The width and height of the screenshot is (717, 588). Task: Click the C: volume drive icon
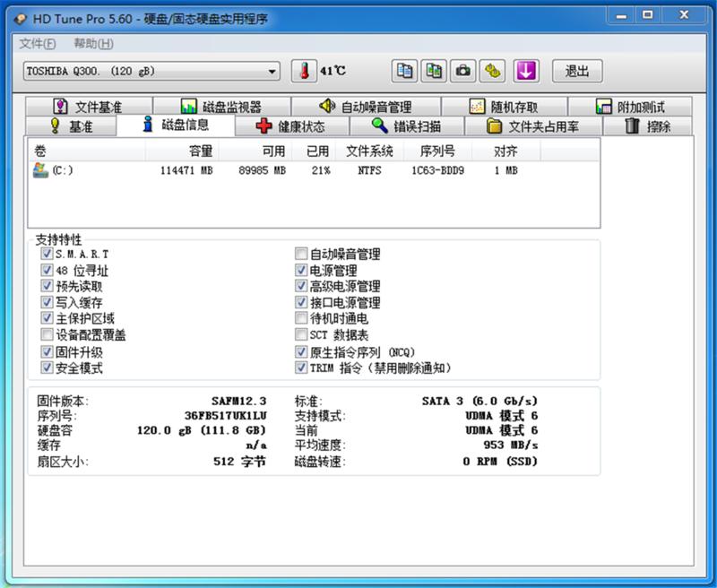tap(40, 170)
